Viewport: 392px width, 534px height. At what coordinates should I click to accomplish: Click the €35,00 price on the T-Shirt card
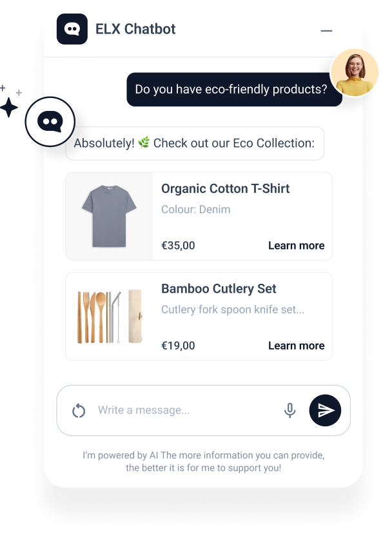point(178,246)
